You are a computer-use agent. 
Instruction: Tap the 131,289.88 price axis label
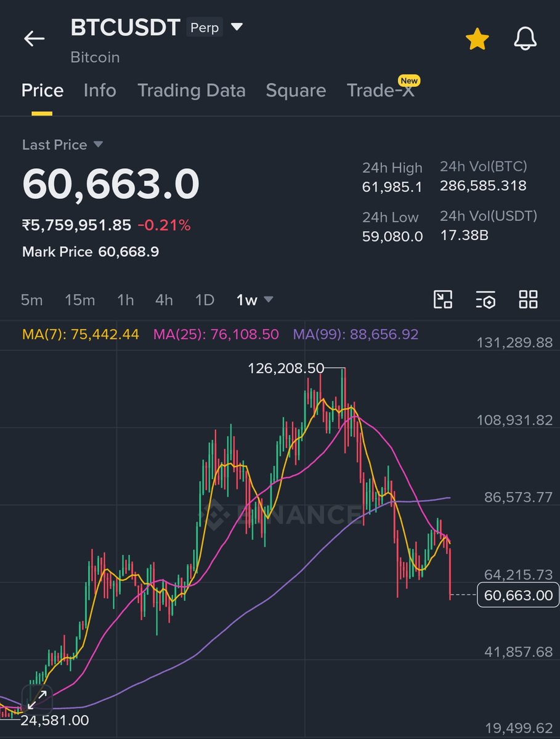click(x=514, y=343)
